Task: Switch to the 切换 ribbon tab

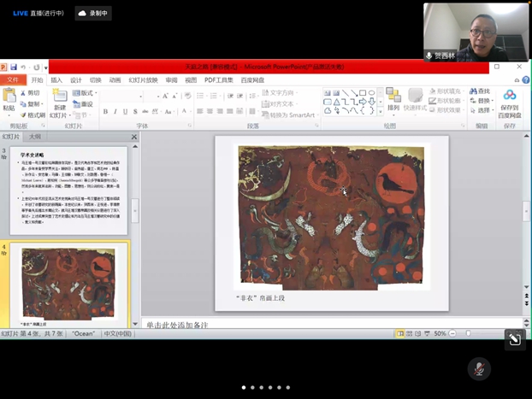Action: pyautogui.click(x=95, y=80)
